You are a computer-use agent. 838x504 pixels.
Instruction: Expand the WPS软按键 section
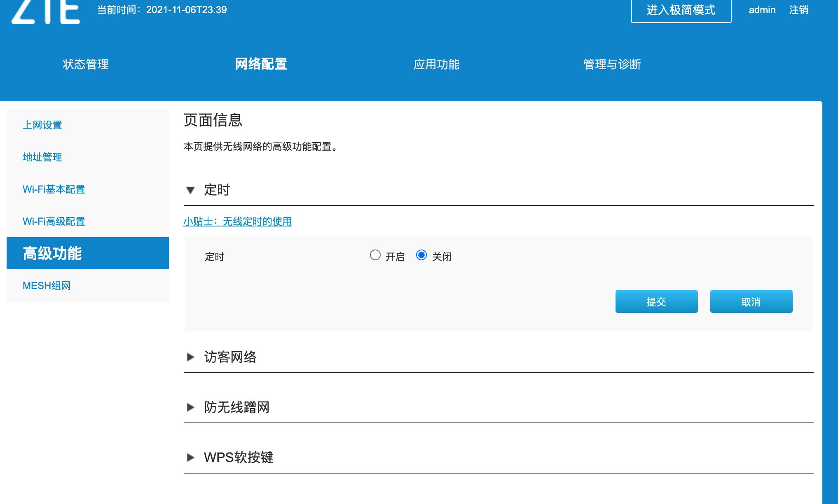pyautogui.click(x=191, y=457)
